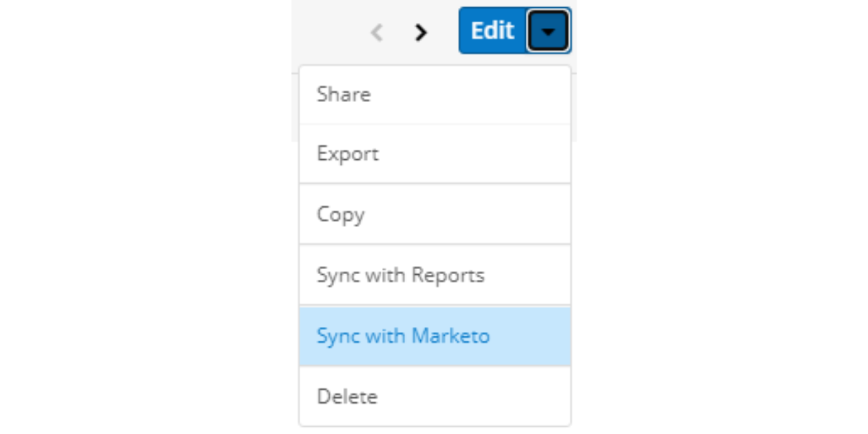Image resolution: width=868 pixels, height=434 pixels.
Task: Export the record from actions list
Action: tap(435, 154)
